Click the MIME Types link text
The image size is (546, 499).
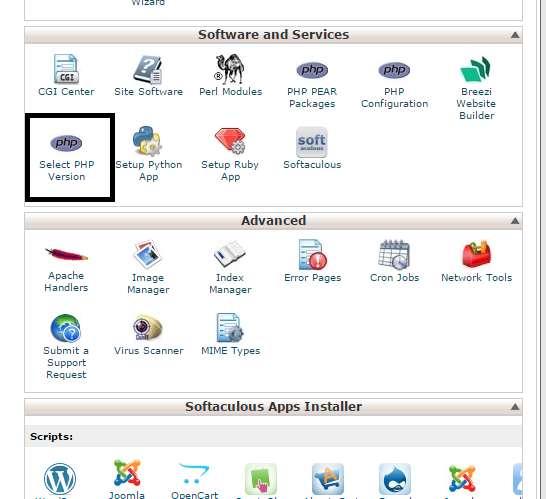point(231,351)
